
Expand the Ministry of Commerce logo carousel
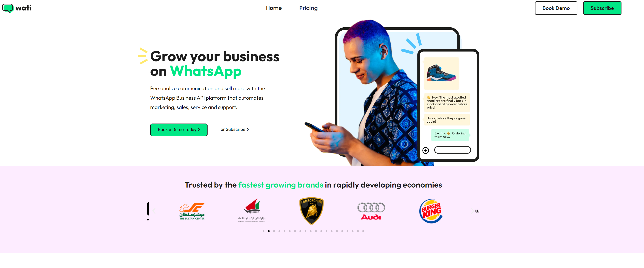coord(251,210)
